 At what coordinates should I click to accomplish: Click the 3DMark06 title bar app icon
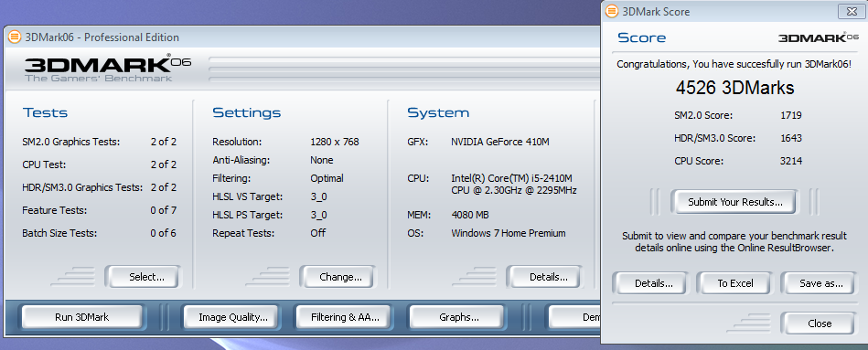pos(15,37)
